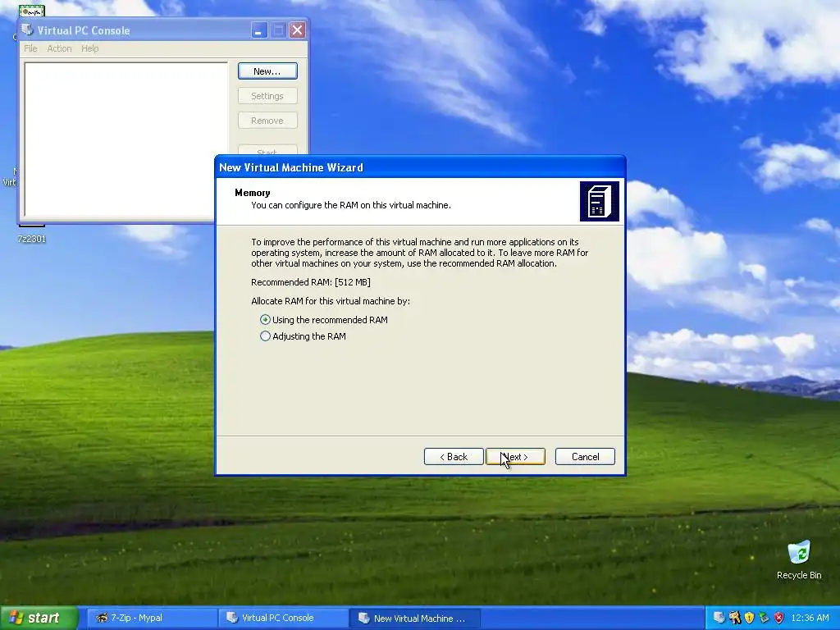Open Help menu in Virtual PC Console
This screenshot has width=840, height=630.
[90, 48]
